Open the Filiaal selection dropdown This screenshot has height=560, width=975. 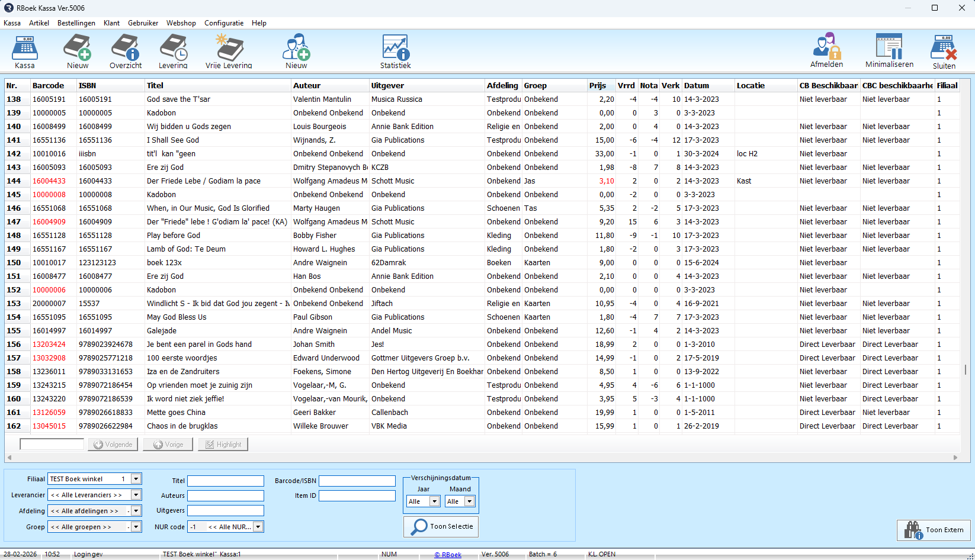pyautogui.click(x=136, y=479)
